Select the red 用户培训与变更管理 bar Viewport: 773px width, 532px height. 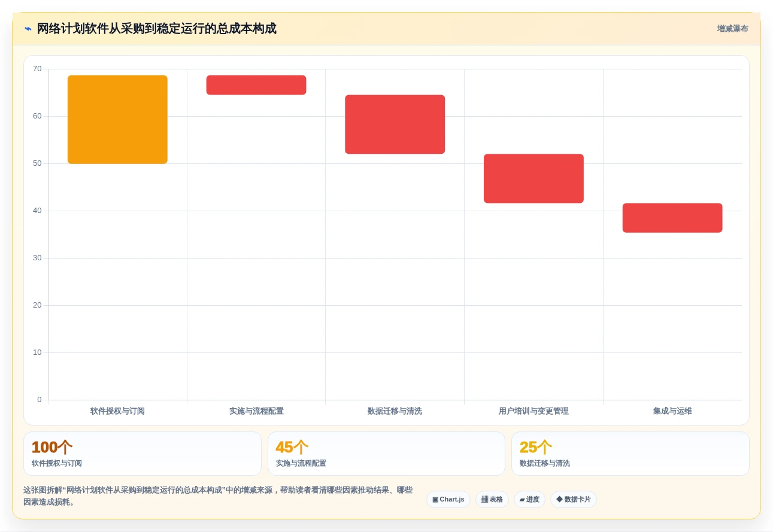[533, 178]
